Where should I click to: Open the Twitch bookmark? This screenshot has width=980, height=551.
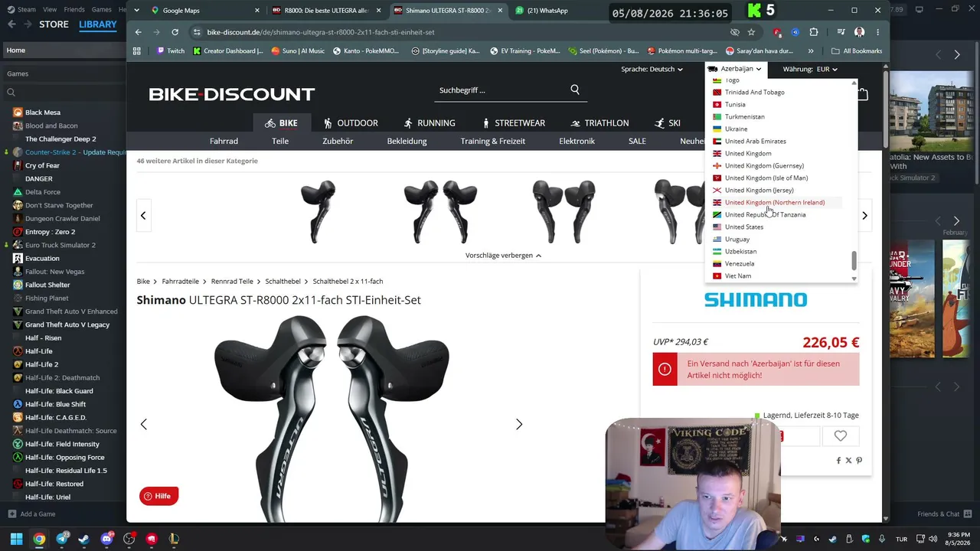click(x=170, y=51)
